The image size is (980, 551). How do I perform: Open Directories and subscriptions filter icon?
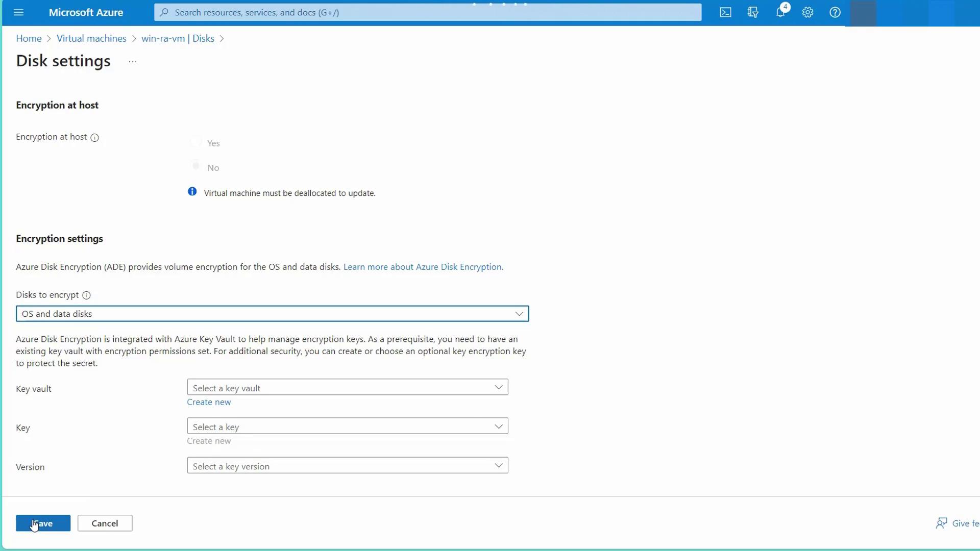click(x=753, y=12)
